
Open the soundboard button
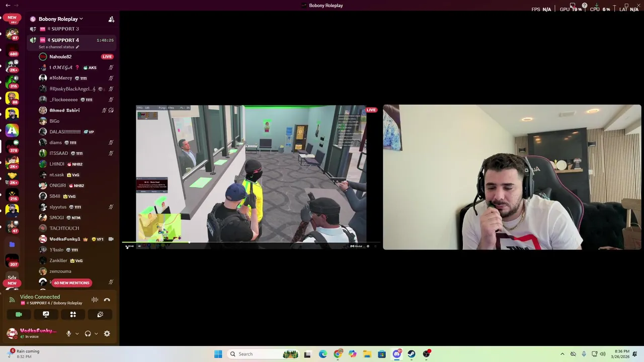100,315
